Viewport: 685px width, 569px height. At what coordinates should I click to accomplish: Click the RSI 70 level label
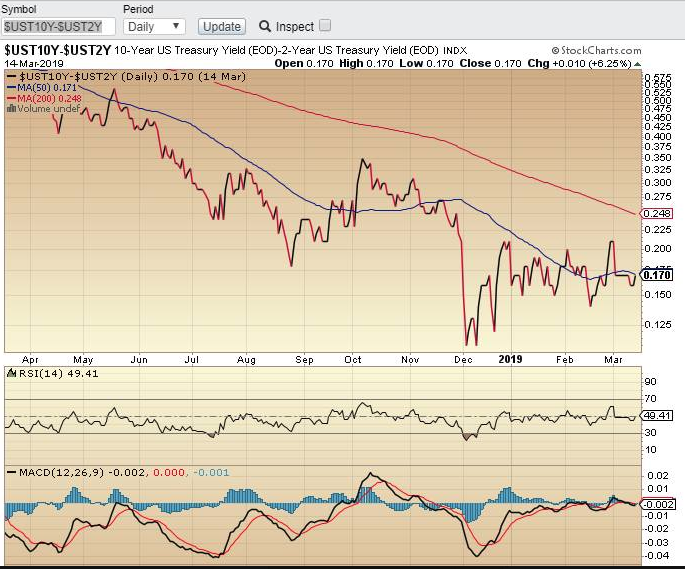click(x=650, y=399)
